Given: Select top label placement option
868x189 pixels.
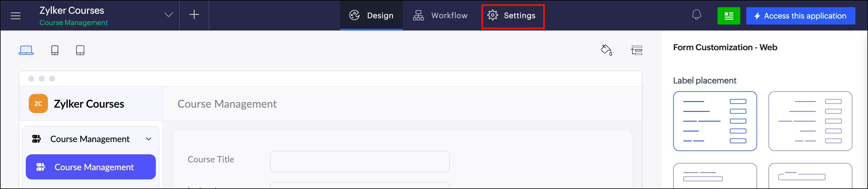Looking at the screenshot, I should [x=715, y=176].
